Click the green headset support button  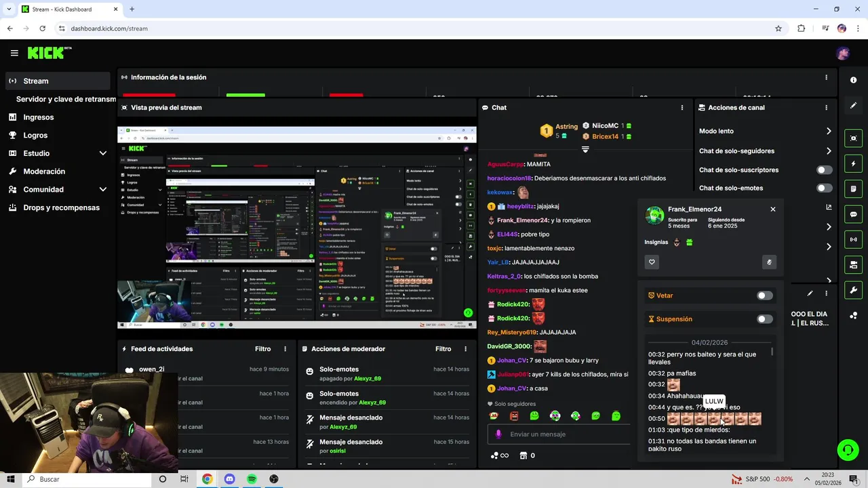pyautogui.click(x=847, y=449)
